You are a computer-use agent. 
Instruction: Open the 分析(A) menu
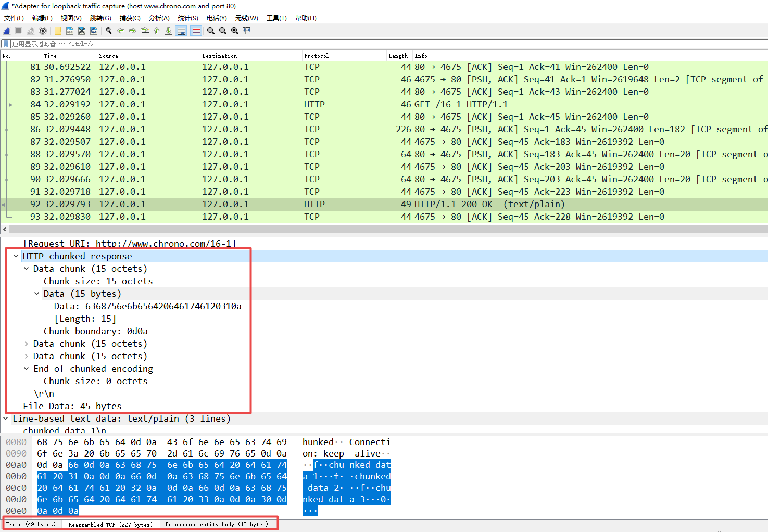tap(159, 18)
